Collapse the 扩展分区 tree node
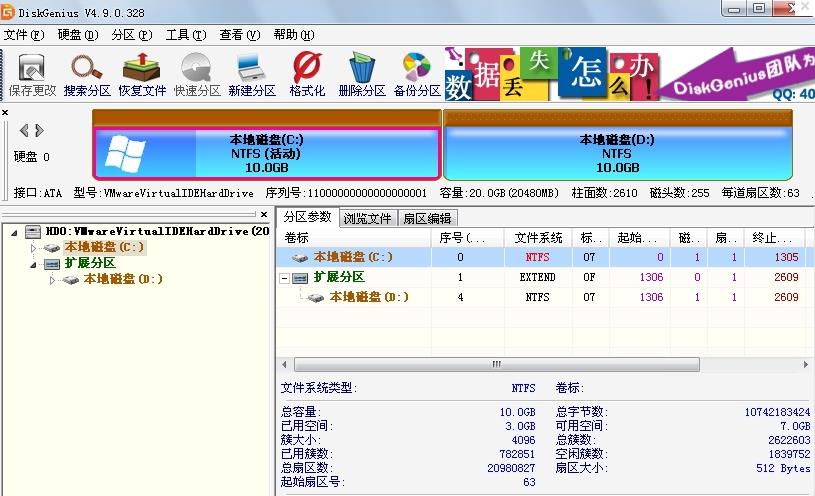Screen dimensions: 815x496 (x=33, y=265)
